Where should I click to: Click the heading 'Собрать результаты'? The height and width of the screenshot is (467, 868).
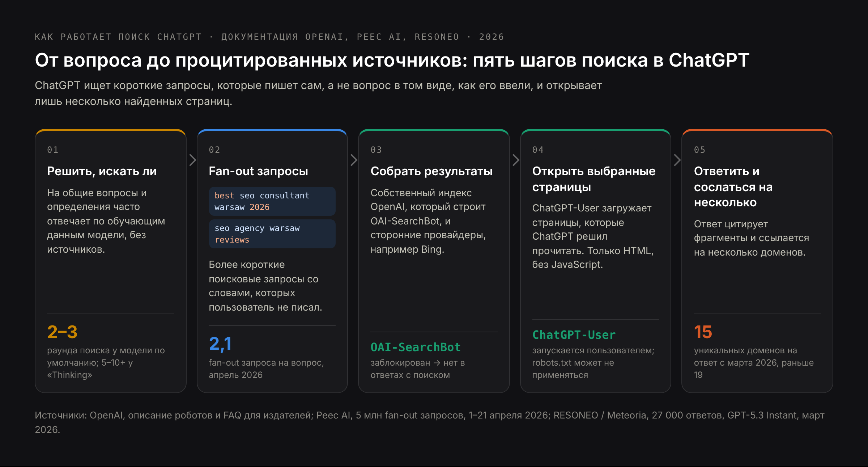point(431,171)
